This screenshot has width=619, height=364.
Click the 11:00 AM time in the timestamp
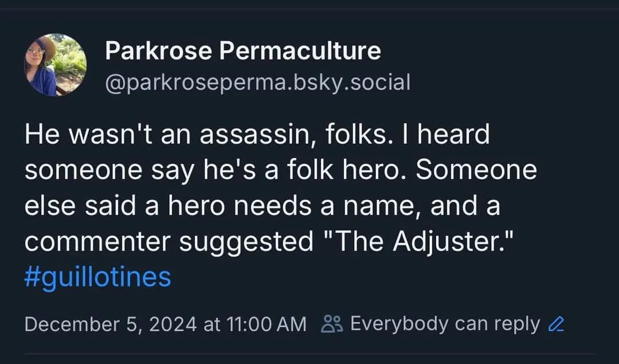tap(267, 324)
